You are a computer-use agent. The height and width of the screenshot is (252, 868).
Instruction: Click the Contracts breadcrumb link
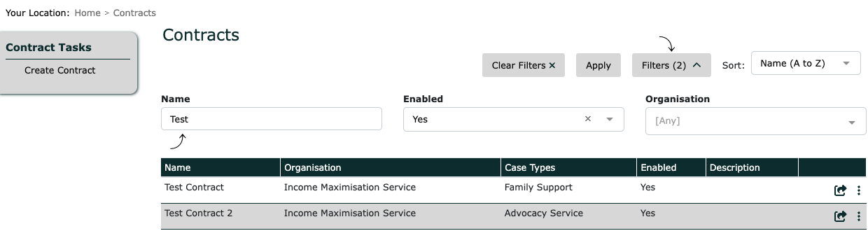(134, 13)
